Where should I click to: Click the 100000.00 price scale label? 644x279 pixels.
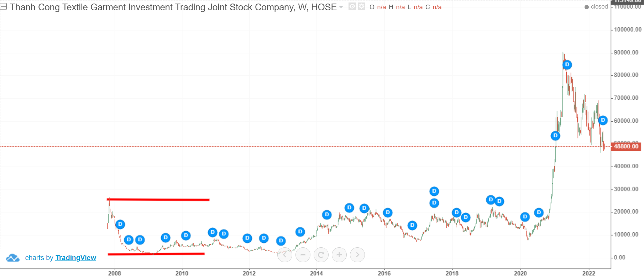click(628, 30)
